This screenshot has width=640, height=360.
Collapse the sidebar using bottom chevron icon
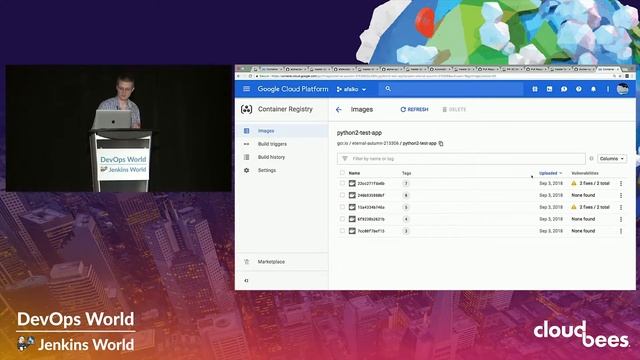[246, 280]
